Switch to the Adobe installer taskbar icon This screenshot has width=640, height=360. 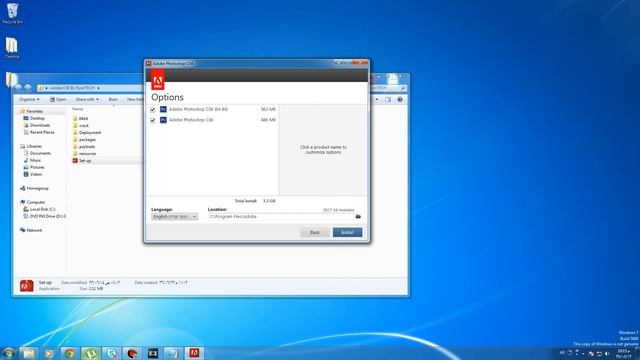click(194, 353)
